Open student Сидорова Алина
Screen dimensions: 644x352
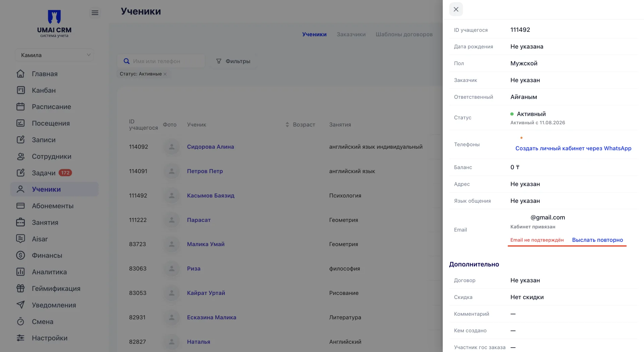(x=210, y=147)
